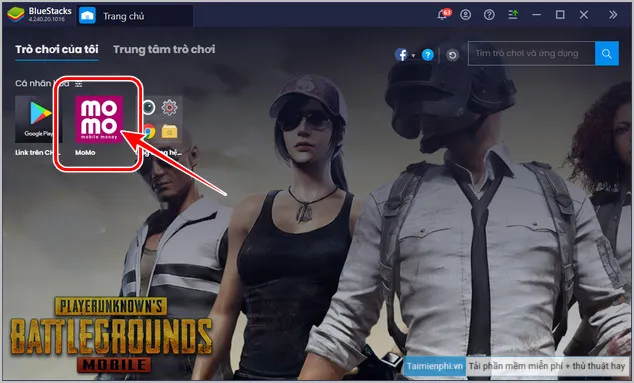634x383 pixels.
Task: Expand the side toolbar with double chevron
Action: click(x=613, y=15)
